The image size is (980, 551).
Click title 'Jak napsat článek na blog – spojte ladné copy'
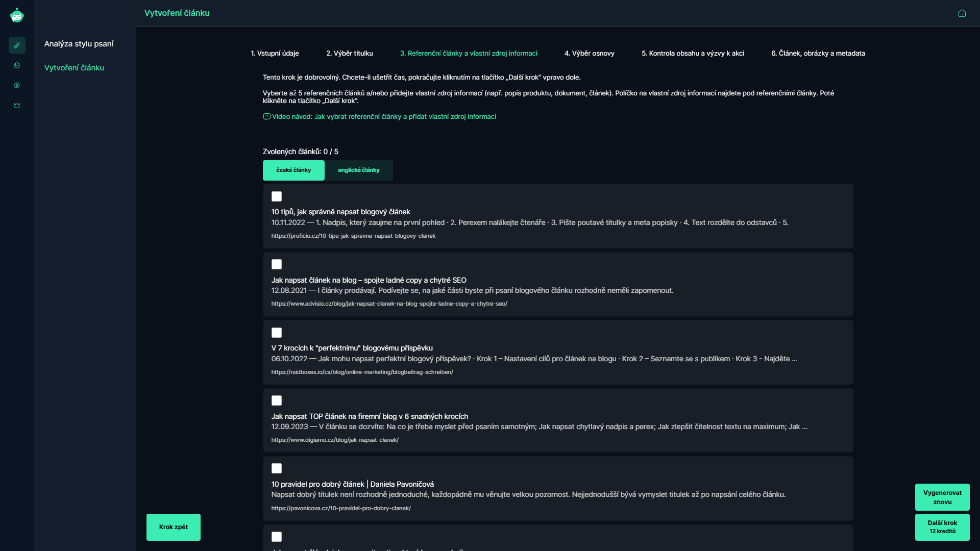369,281
